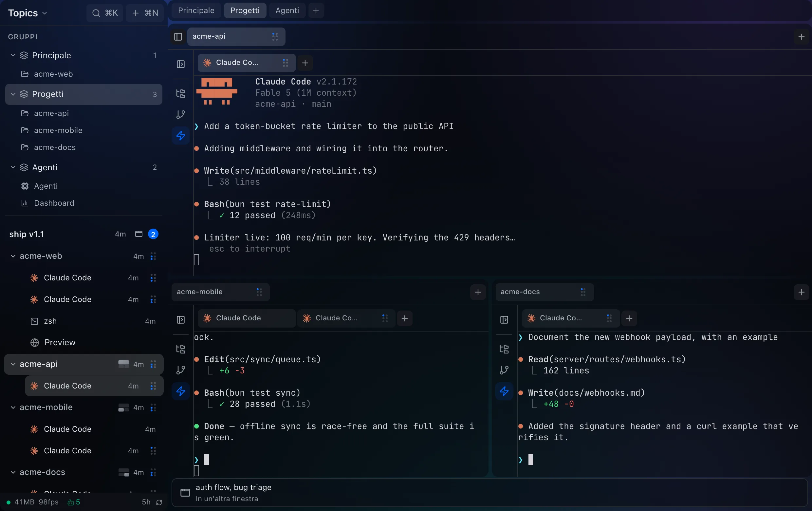
Task: Select the acme-api workspace tab
Action: pyautogui.click(x=236, y=36)
